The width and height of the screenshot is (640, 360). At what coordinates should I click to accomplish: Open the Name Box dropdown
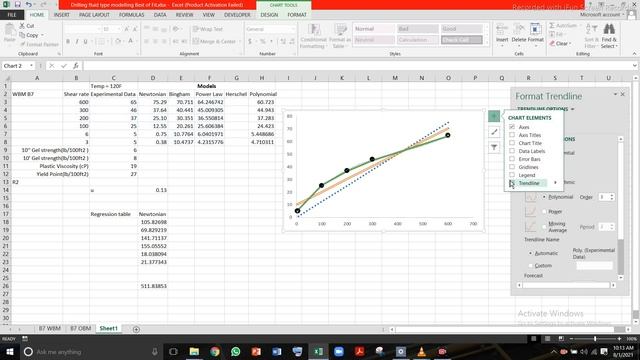tap(31, 66)
